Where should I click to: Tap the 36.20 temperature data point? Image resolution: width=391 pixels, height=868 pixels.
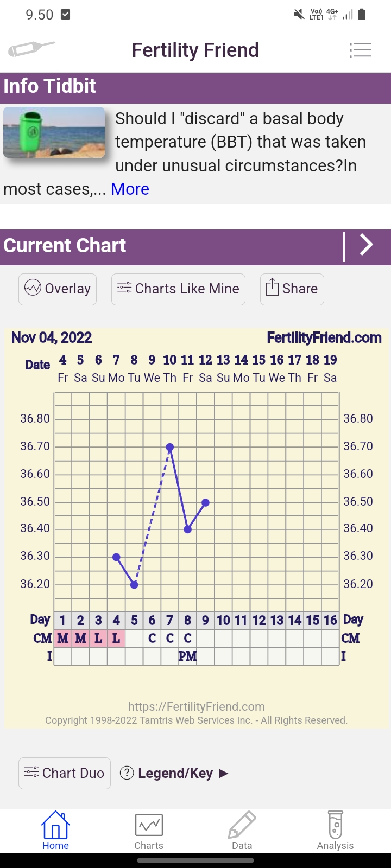134,585
